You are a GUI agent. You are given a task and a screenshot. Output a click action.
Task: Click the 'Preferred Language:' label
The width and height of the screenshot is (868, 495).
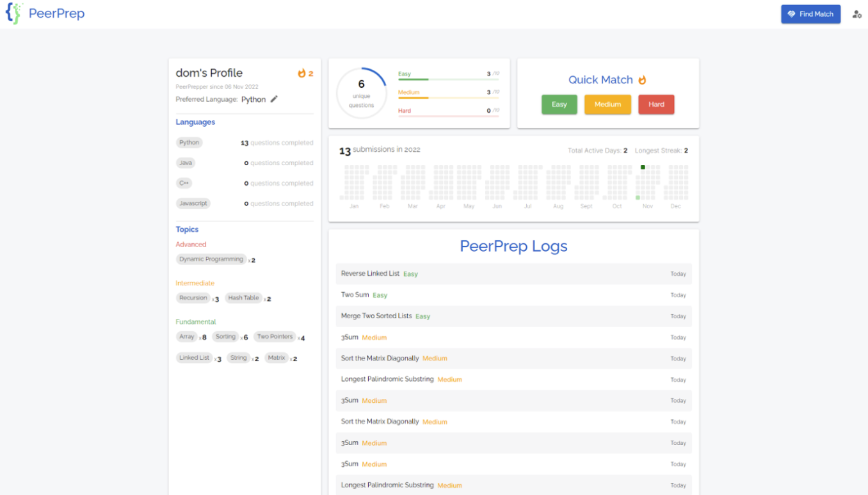click(x=207, y=99)
